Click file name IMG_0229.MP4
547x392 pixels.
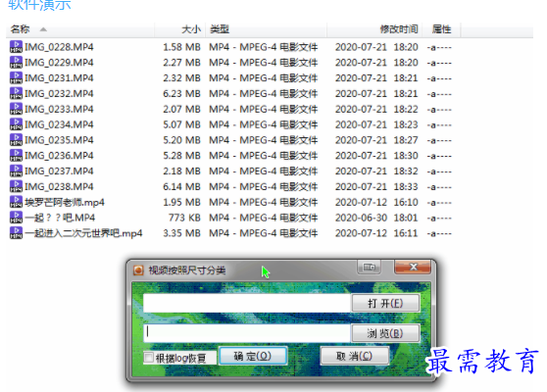[59, 63]
